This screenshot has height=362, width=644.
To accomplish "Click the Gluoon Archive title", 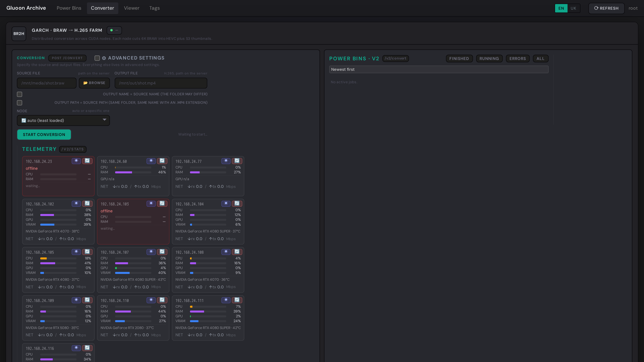I will pyautogui.click(x=26, y=8).
